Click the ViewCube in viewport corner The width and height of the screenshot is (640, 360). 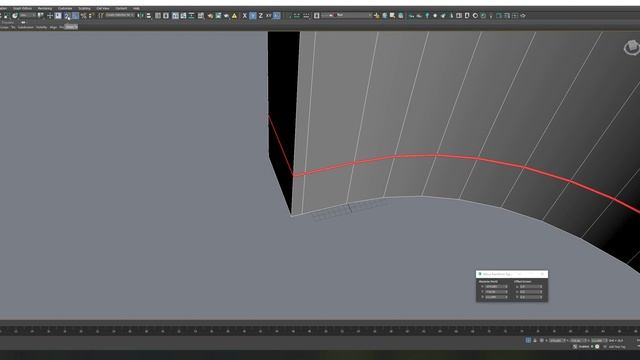click(x=631, y=47)
